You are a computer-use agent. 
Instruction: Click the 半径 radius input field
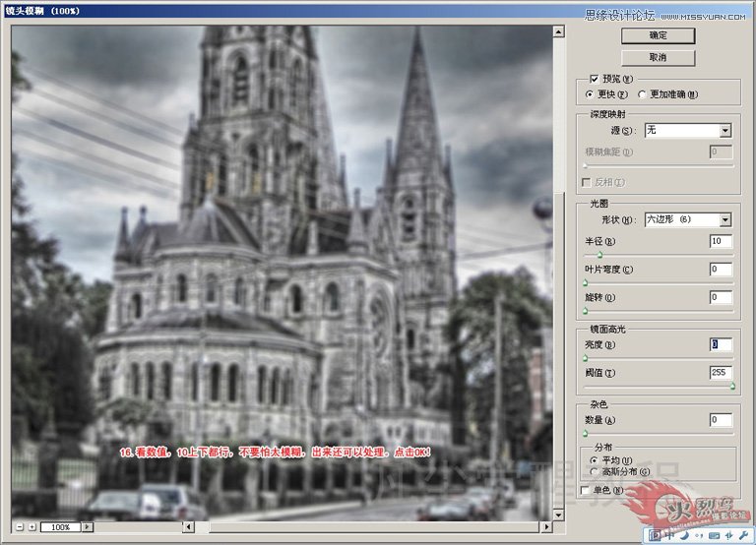tap(721, 241)
